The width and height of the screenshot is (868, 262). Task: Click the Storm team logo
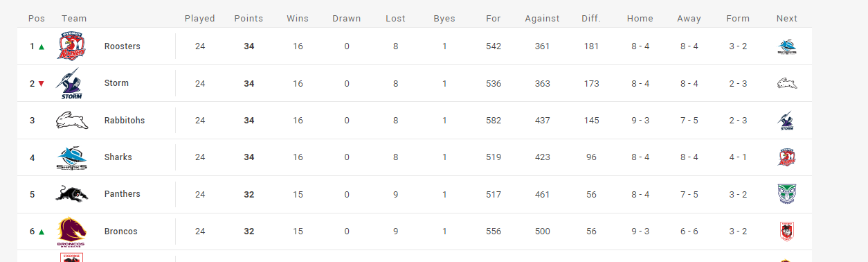click(72, 84)
